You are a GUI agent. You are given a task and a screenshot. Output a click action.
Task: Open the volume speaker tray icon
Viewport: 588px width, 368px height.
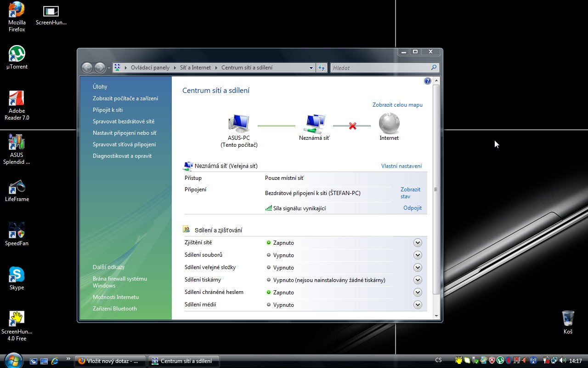pyautogui.click(x=563, y=361)
